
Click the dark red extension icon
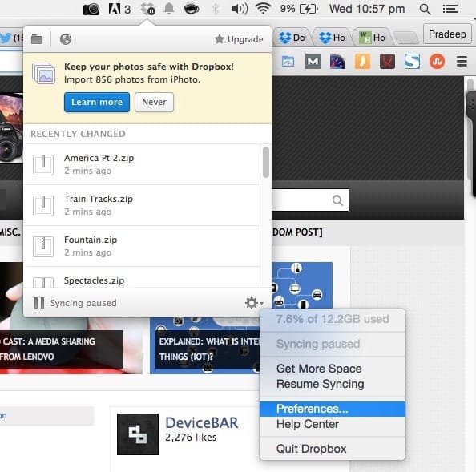(387, 62)
